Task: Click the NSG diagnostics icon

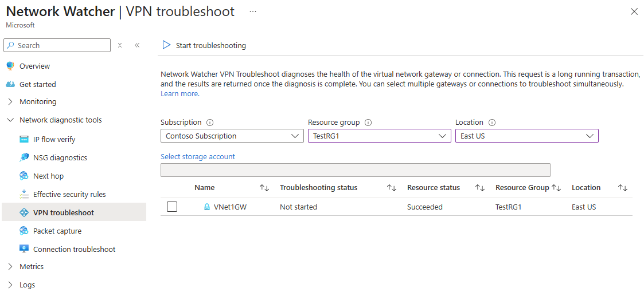Action: pos(24,157)
